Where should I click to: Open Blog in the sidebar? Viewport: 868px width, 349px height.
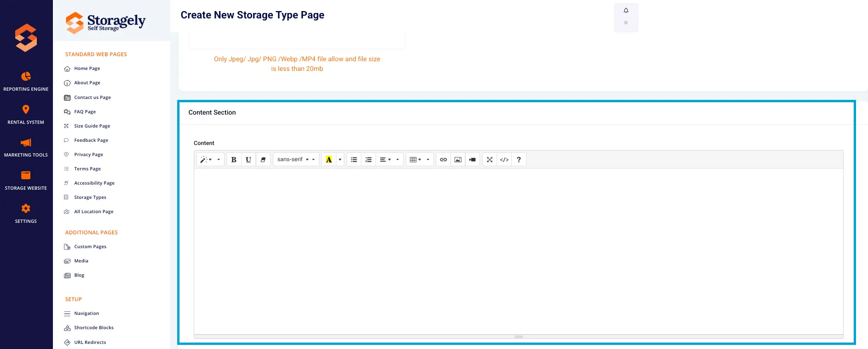pos(79,275)
